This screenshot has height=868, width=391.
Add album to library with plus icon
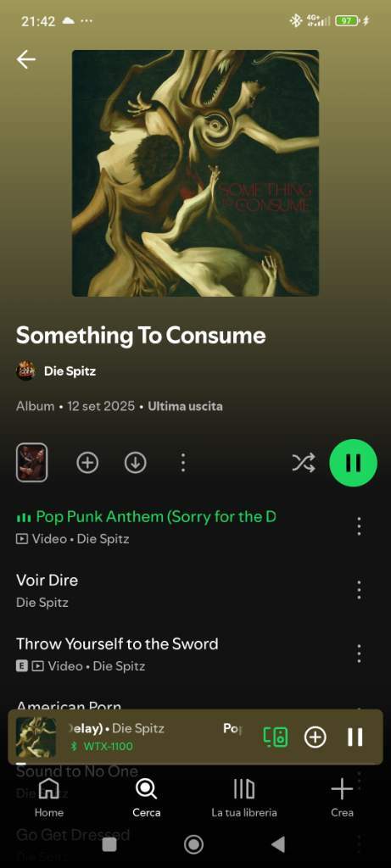(87, 463)
